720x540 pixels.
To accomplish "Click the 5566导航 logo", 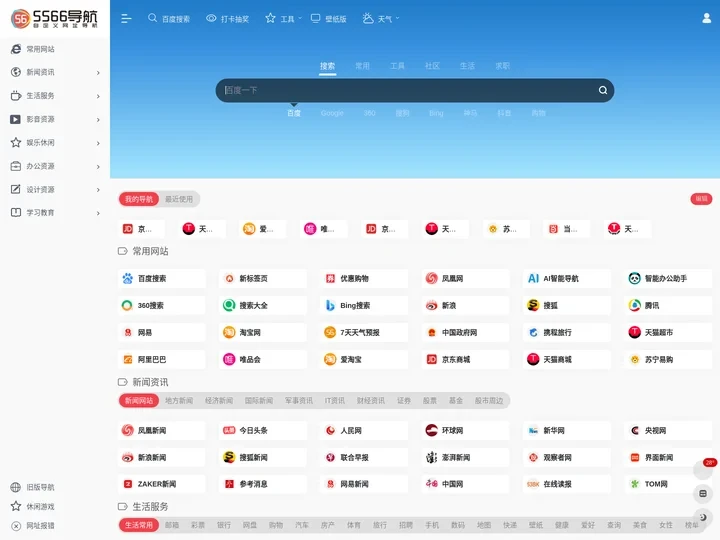I will pyautogui.click(x=54, y=18).
